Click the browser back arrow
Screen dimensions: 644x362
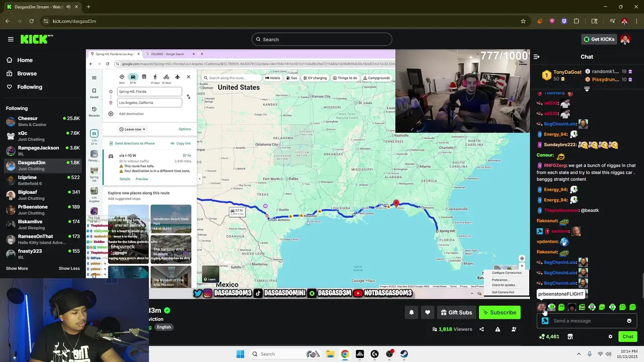[8, 21]
